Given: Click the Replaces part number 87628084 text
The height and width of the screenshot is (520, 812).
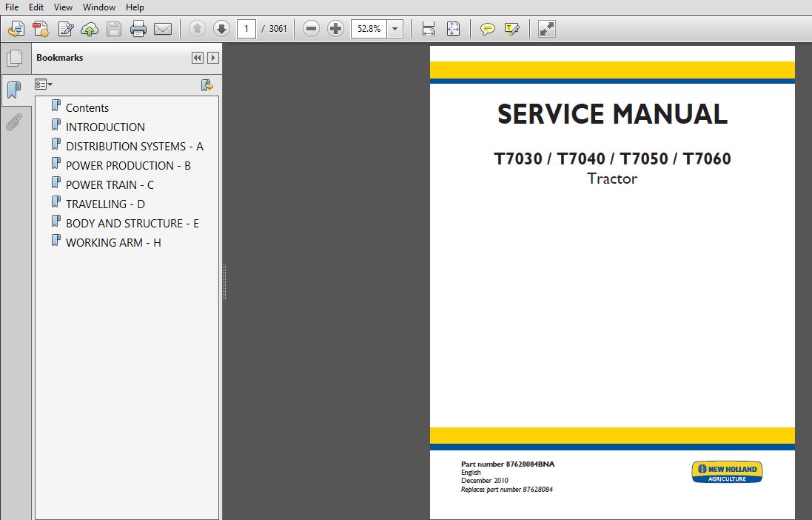Looking at the screenshot, I should 506,490.
